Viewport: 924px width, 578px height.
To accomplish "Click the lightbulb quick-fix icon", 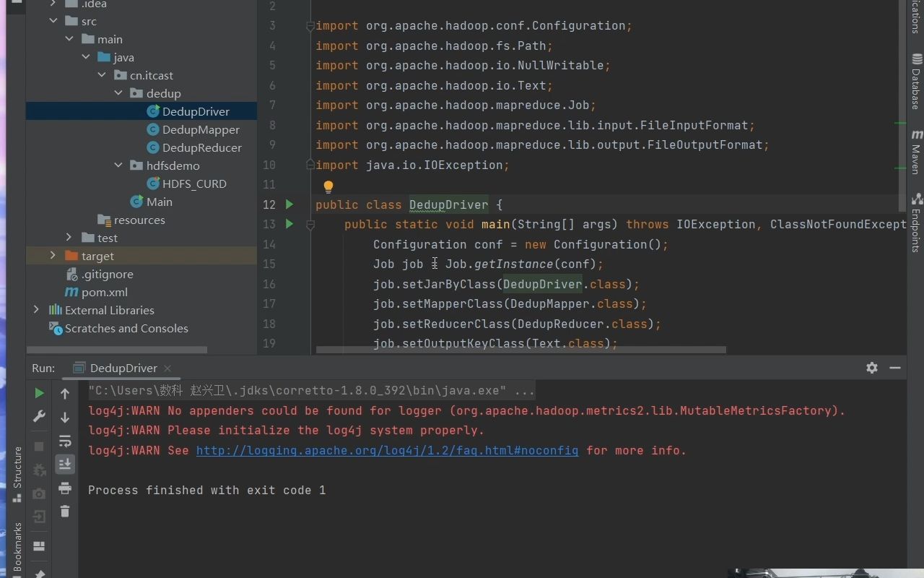I will 328,186.
